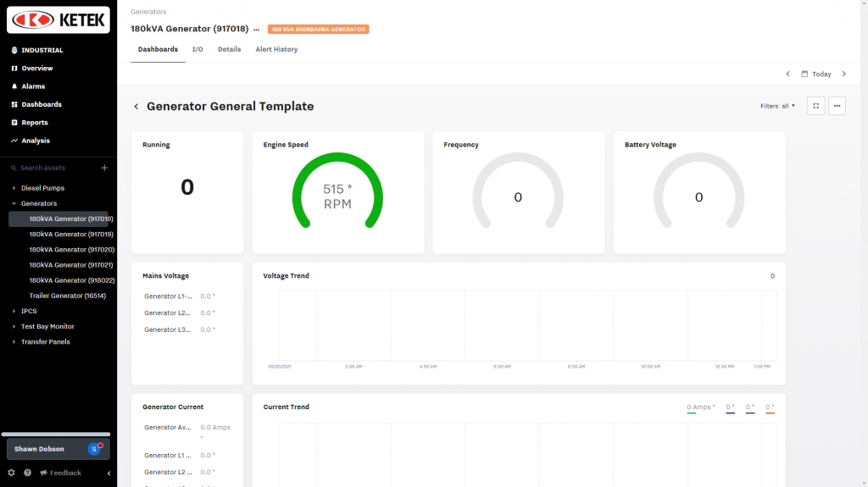This screenshot has height=487, width=868.
Task: Collapse sidebar with bottom arrow icon
Action: click(x=108, y=473)
